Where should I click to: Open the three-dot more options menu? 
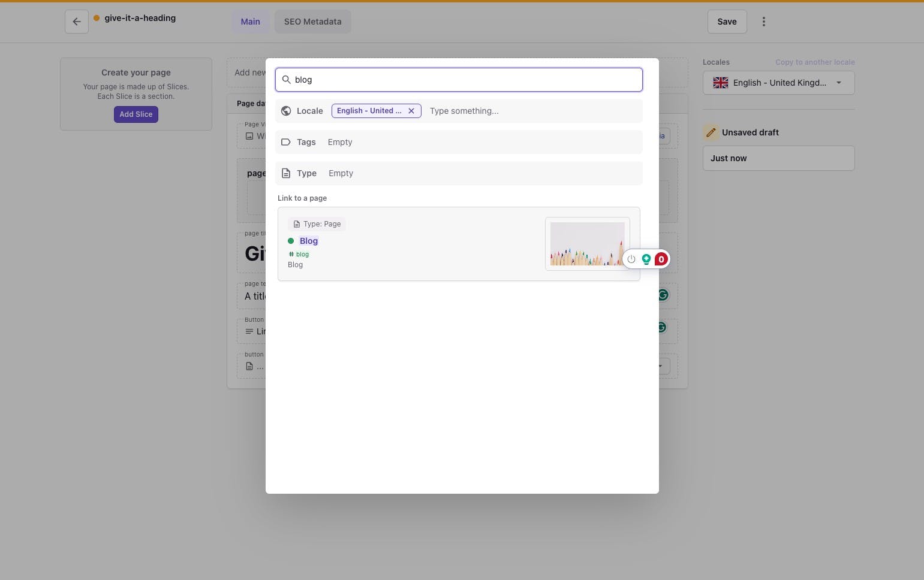point(764,22)
